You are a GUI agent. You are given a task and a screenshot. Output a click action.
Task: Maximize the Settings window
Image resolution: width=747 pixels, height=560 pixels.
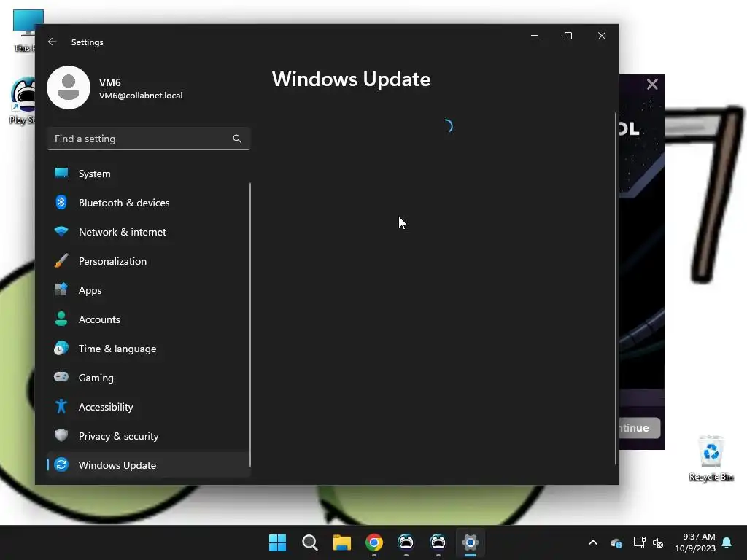568,36
